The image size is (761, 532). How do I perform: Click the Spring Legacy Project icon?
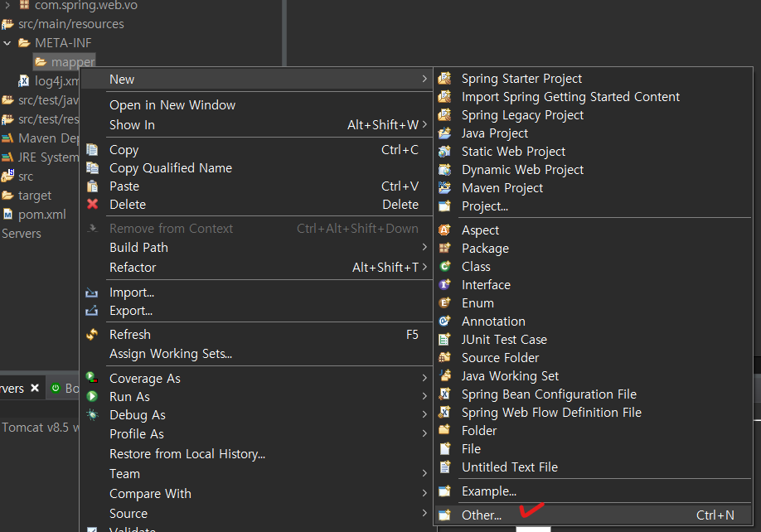coord(444,115)
